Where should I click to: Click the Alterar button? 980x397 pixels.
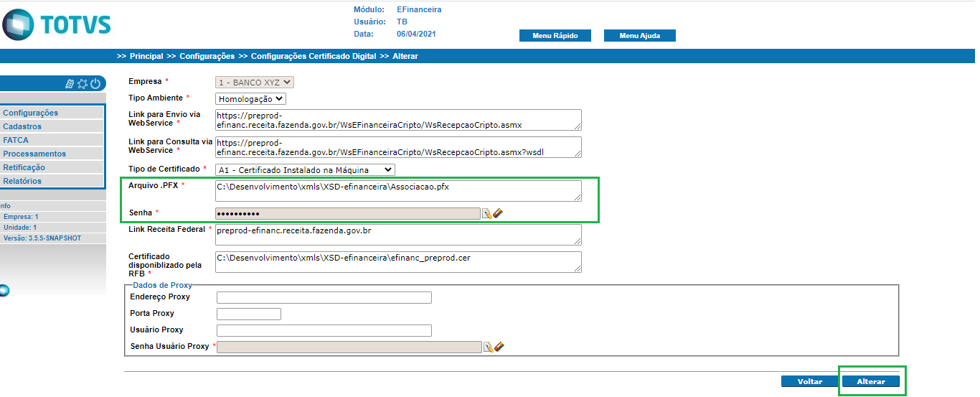pyautogui.click(x=871, y=382)
